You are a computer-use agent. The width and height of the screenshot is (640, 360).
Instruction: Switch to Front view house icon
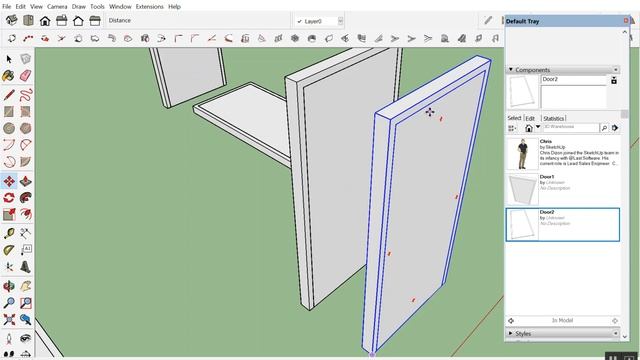(x=45, y=20)
